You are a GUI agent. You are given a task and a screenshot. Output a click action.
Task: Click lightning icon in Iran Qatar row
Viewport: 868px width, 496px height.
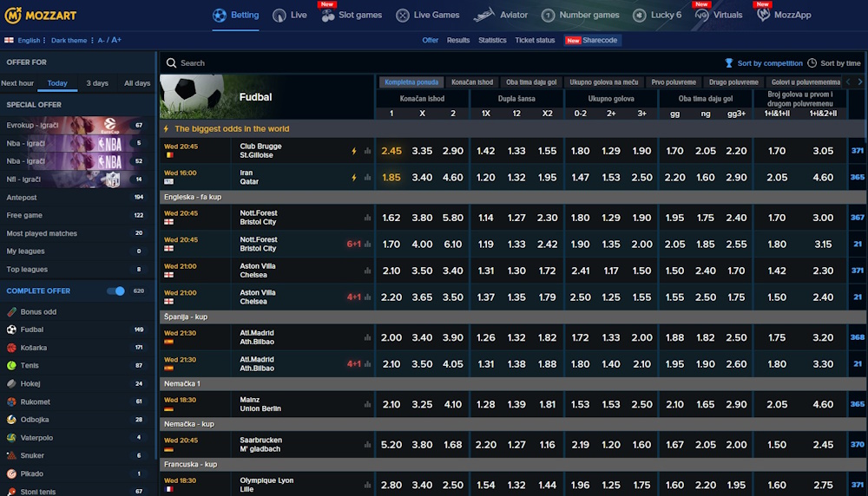[354, 178]
